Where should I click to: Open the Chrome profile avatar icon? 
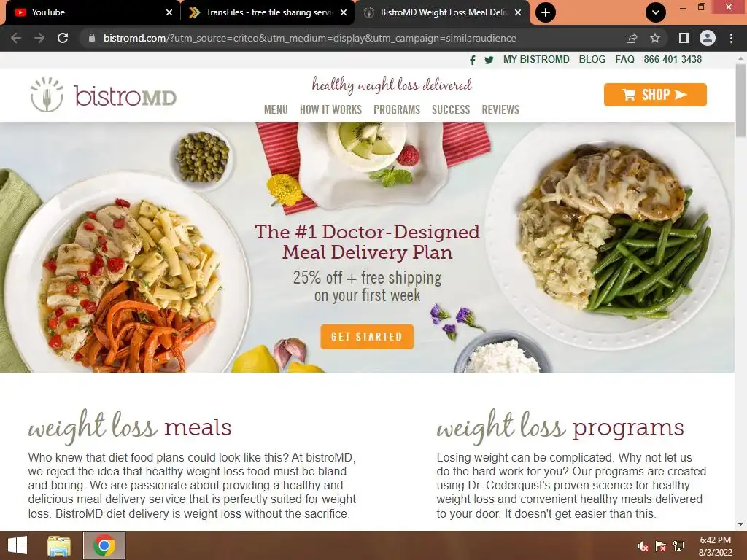click(x=708, y=38)
